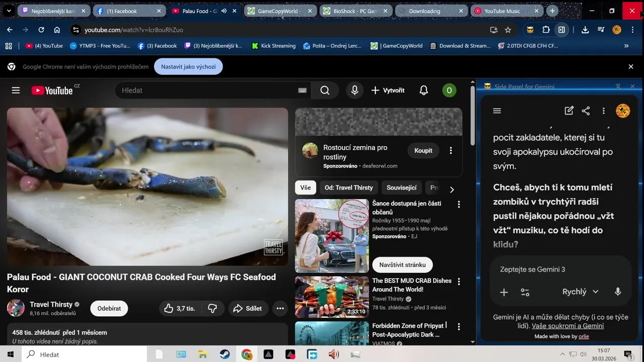Select the Vše filter chip
This screenshot has width=644, height=362.
point(305,188)
